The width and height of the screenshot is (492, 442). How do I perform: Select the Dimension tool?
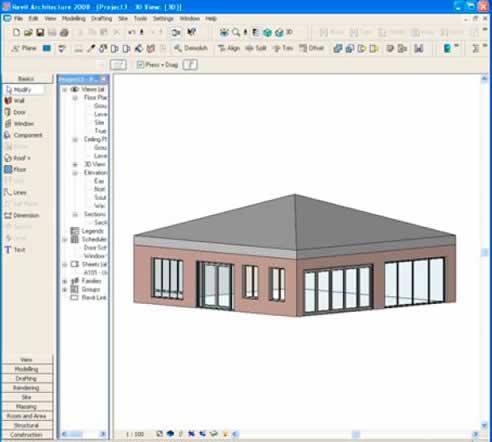tap(22, 215)
